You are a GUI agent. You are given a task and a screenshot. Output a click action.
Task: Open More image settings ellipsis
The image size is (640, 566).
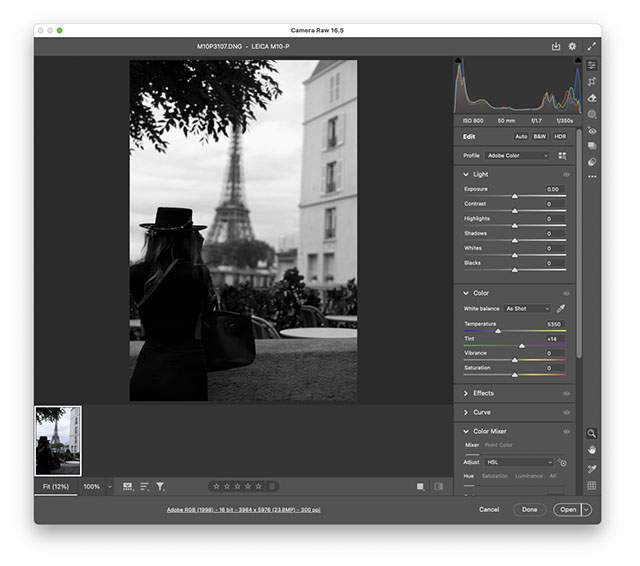click(x=592, y=177)
